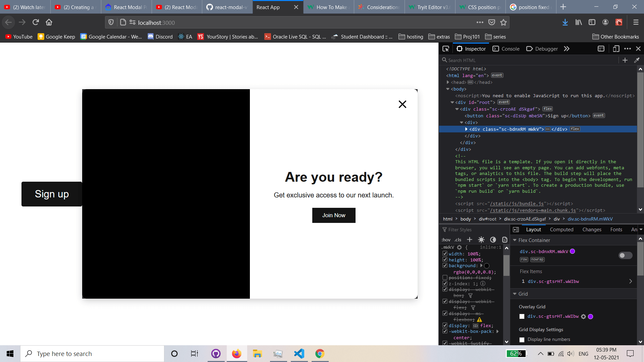The width and height of the screenshot is (644, 362).
Task: Toggle dark color scheme simulation icon
Action: click(x=493, y=240)
